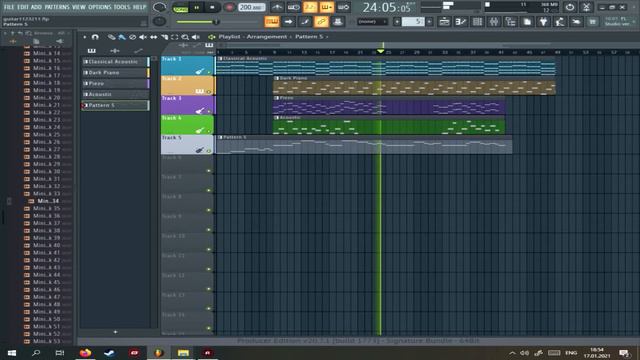Select the Paint brush tool in Playlist toolbar

pos(122,37)
